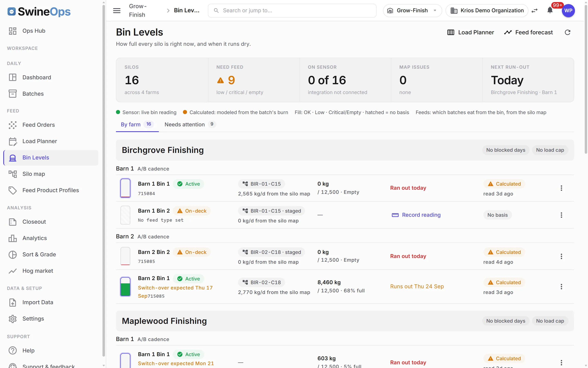Open kebab menu for Barn 2 Bin 1 row

[x=561, y=286]
